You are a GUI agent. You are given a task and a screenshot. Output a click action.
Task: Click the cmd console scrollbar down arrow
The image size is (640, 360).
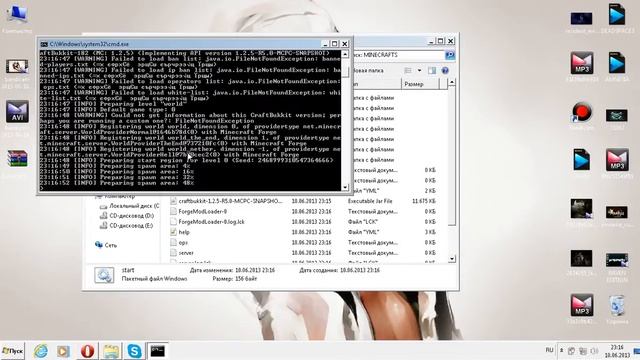click(x=345, y=187)
